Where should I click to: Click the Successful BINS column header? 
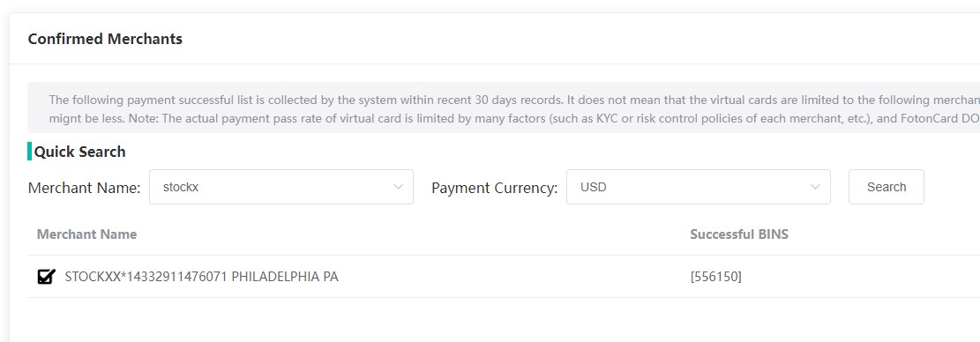(x=739, y=234)
